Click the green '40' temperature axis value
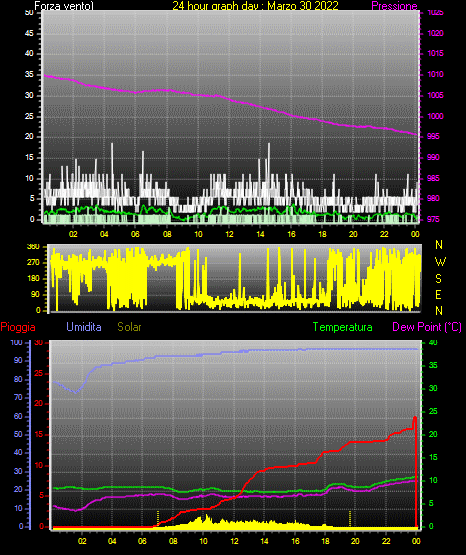Image resolution: width=466 pixels, height=555 pixels. 433,343
